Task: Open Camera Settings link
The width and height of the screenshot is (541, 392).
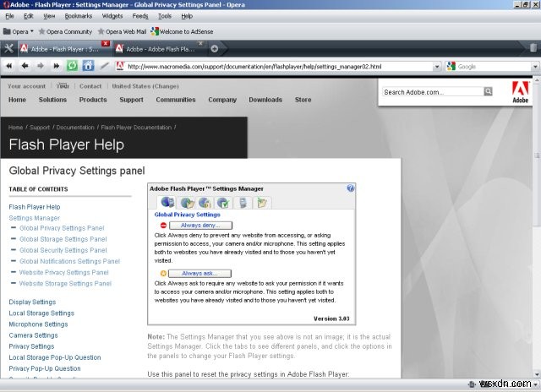Action: click(34, 335)
